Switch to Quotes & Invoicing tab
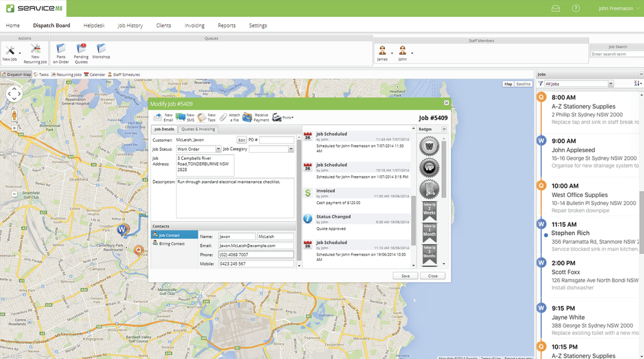Screen dimensions: 644x359 pyautogui.click(x=198, y=129)
